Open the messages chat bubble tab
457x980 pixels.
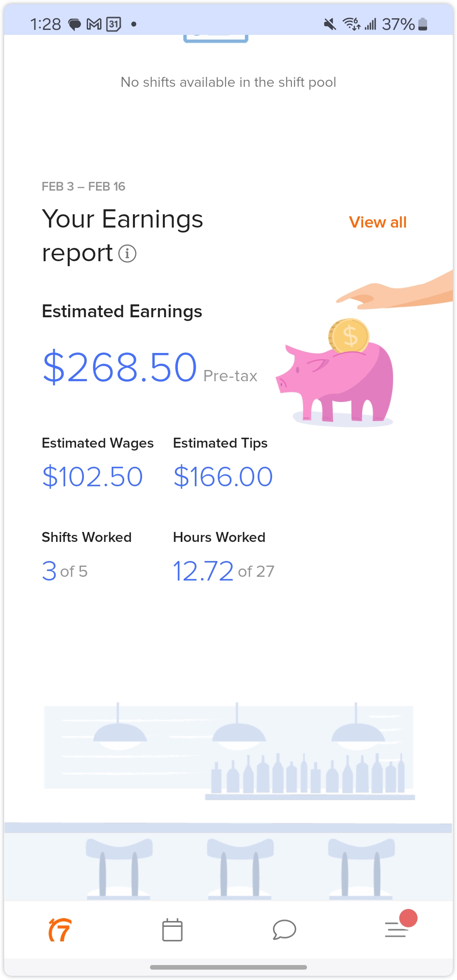coord(284,930)
